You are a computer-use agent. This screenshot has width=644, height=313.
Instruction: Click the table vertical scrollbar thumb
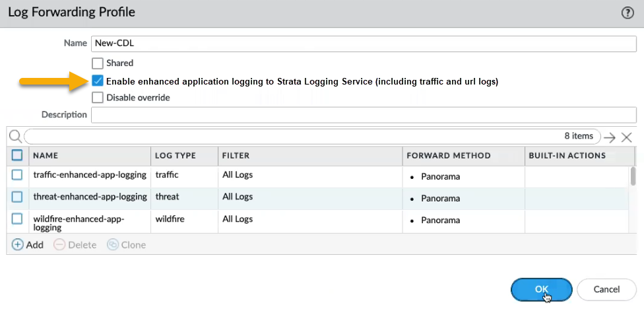[x=633, y=177]
